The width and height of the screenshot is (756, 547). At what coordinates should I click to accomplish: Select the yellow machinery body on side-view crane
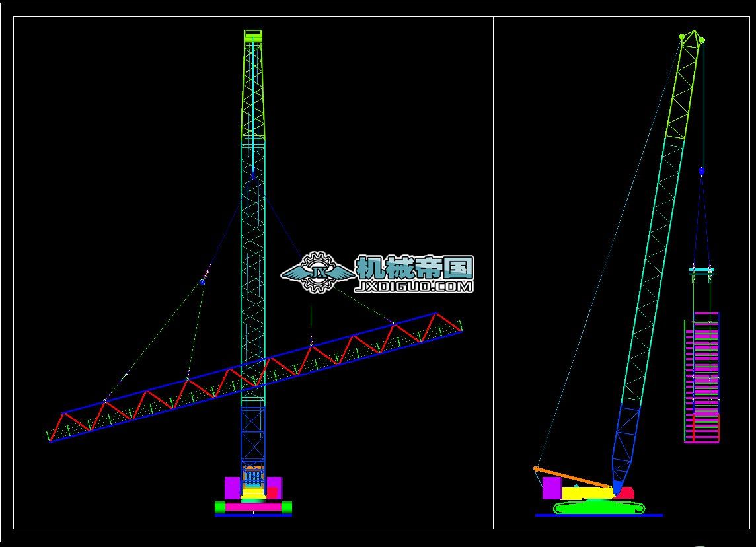tap(587, 493)
